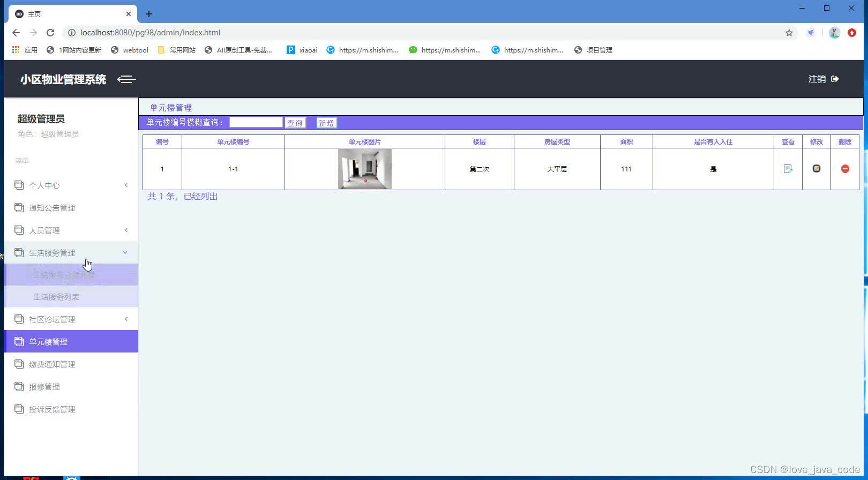Delete unit 1-1 with red icon

(845, 169)
